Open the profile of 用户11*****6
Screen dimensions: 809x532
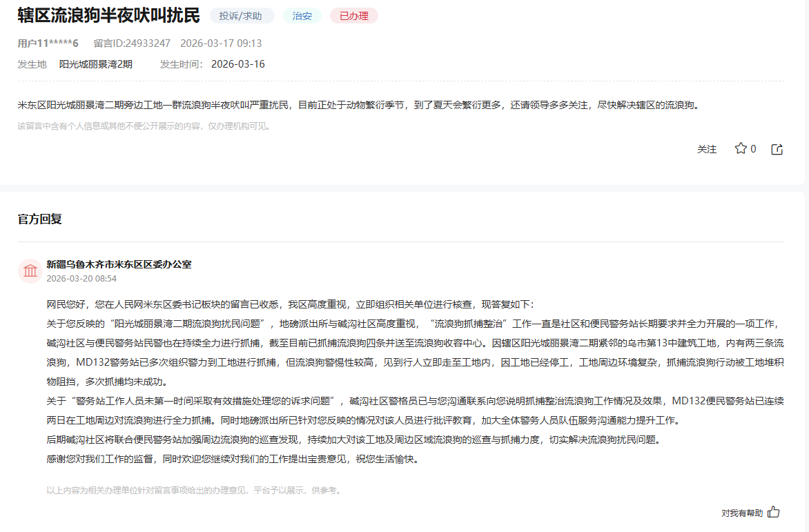click(48, 43)
